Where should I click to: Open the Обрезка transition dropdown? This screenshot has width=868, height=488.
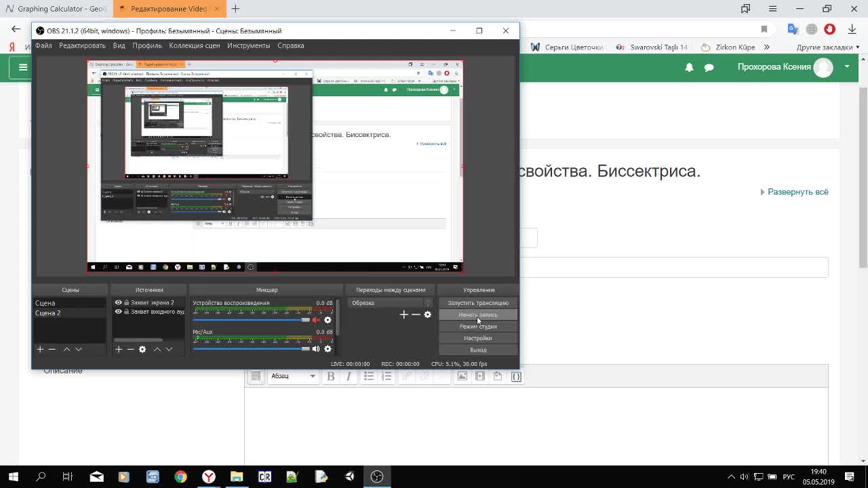[x=390, y=303]
